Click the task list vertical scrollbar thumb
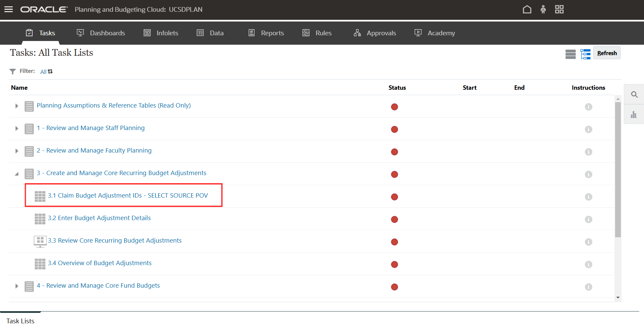Image resolution: width=644 pixels, height=331 pixels. click(x=618, y=170)
